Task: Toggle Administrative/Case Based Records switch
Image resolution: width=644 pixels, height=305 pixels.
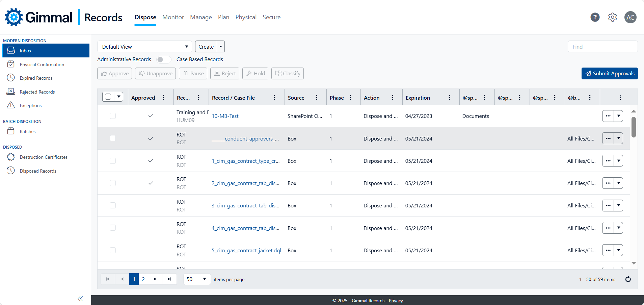Action: coord(164,59)
